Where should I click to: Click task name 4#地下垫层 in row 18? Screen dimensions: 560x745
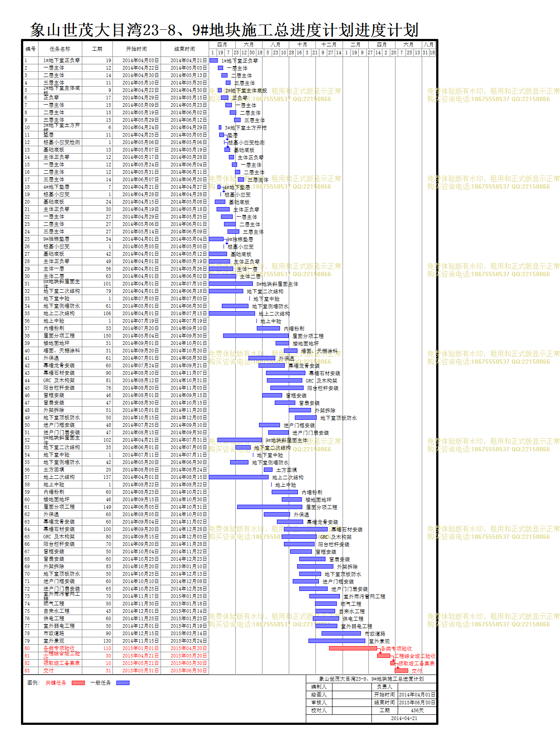pos(56,187)
